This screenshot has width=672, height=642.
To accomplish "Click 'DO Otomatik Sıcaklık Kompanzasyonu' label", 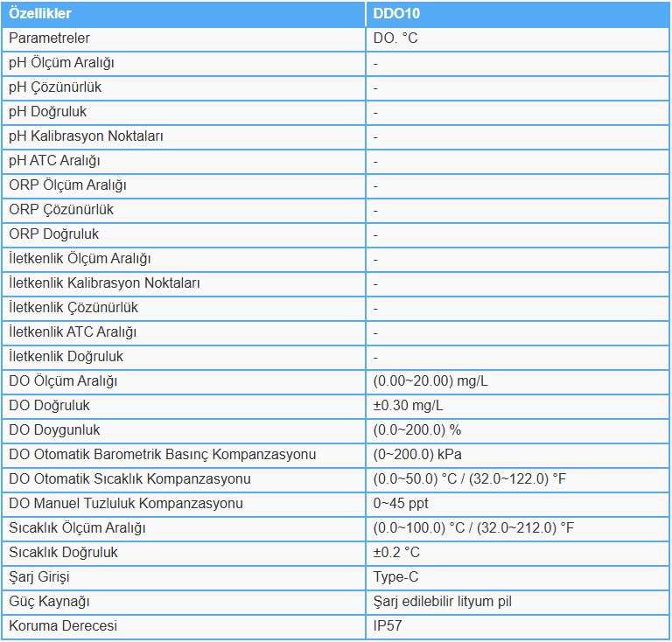I will pyautogui.click(x=129, y=478).
